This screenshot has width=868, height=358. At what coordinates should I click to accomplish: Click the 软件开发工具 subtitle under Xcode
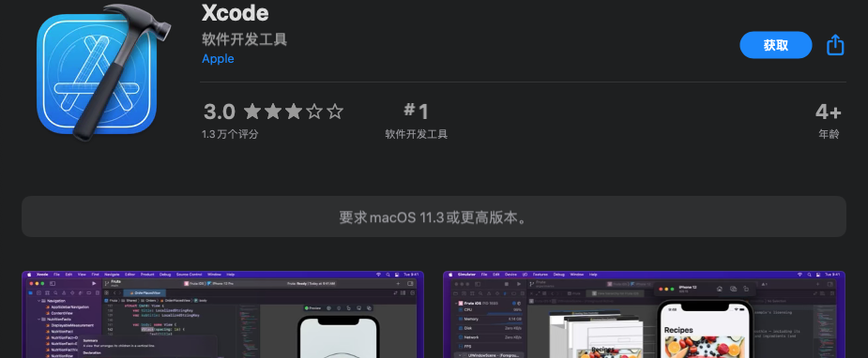(x=244, y=39)
